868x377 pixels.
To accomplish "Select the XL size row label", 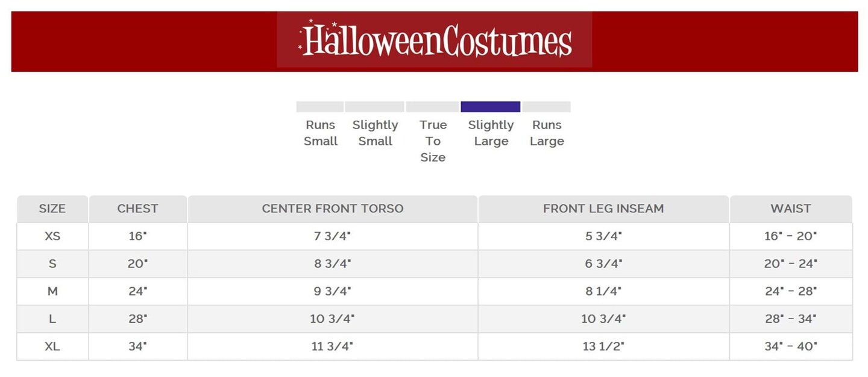I will point(52,347).
